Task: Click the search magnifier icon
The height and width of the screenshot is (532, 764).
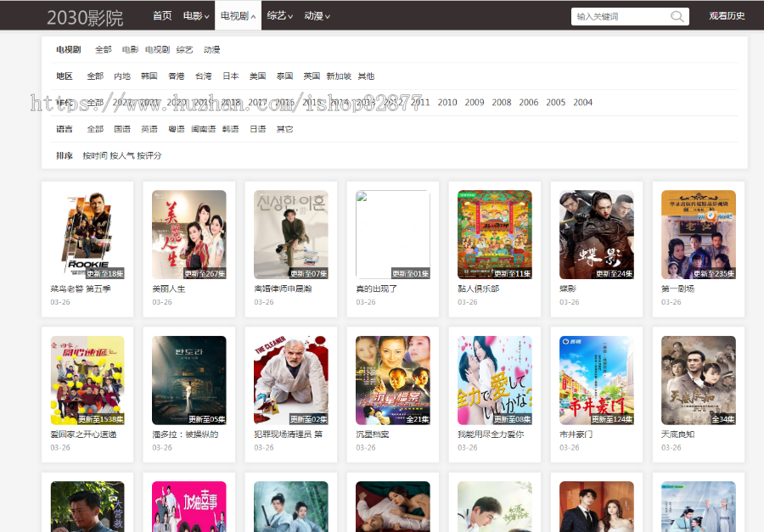Action: tap(677, 17)
